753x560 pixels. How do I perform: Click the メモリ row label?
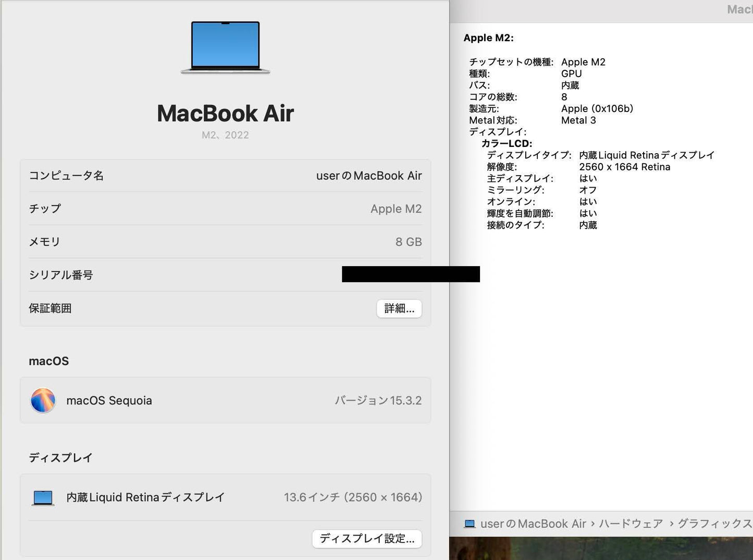45,242
